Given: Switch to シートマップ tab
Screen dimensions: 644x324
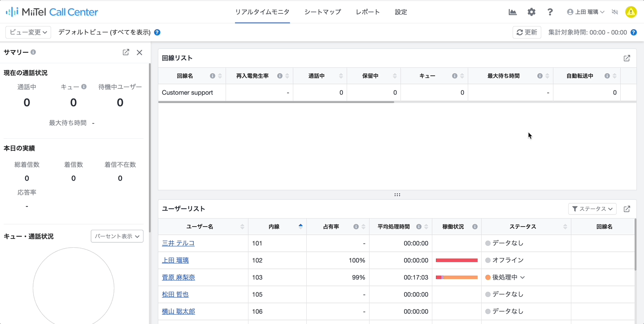Looking at the screenshot, I should 322,12.
